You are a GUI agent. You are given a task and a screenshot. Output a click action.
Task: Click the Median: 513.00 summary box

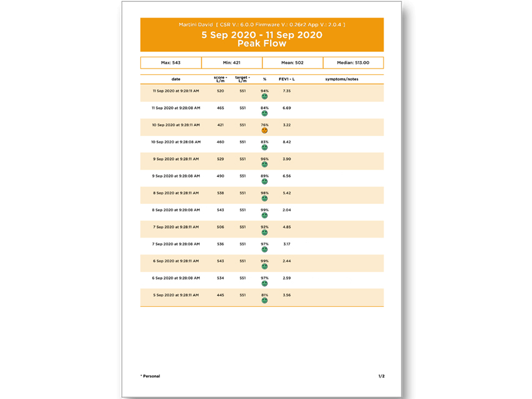click(x=353, y=63)
